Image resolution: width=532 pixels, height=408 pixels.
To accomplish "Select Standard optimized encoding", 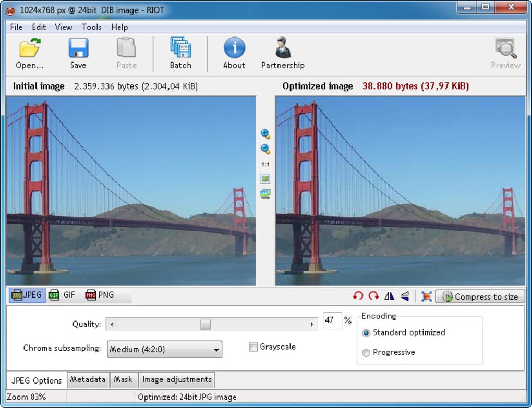I will tap(366, 333).
